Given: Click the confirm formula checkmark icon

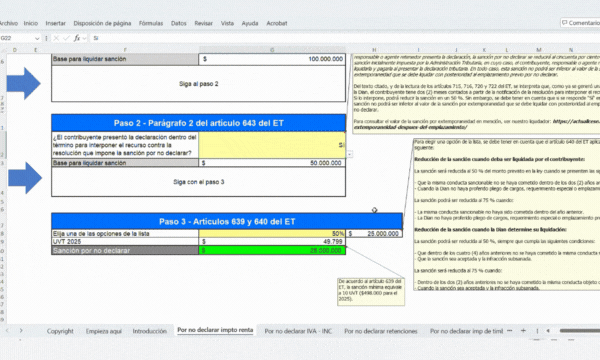Looking at the screenshot, I should tap(66, 38).
